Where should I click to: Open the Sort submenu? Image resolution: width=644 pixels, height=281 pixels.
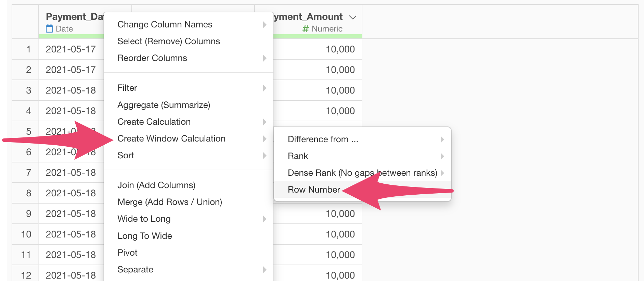(126, 156)
